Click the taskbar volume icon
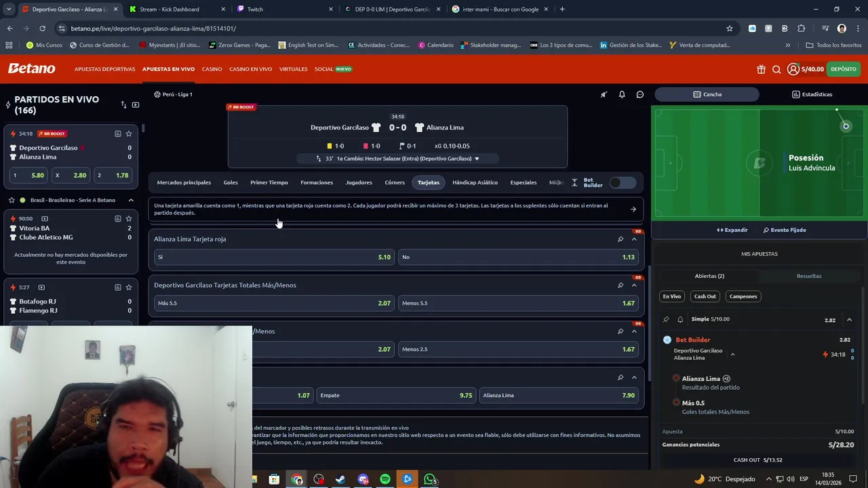 (791, 479)
